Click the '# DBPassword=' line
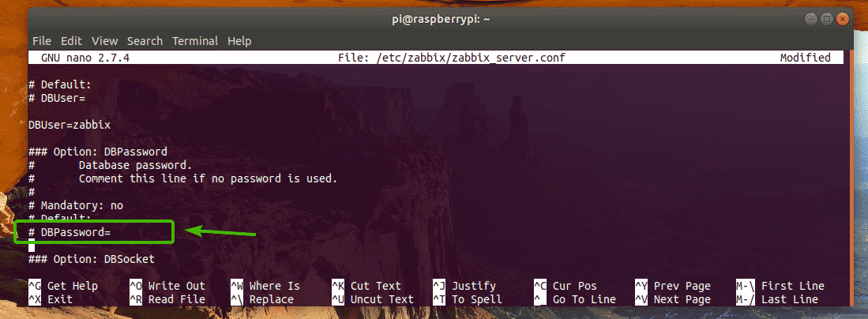This screenshot has width=868, height=319. pos(70,233)
